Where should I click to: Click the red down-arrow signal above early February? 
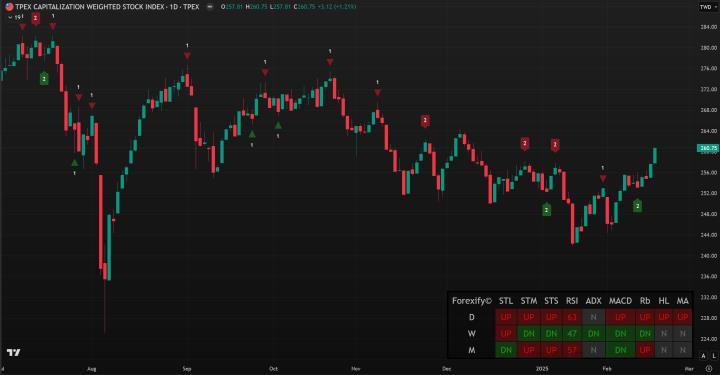pyautogui.click(x=603, y=179)
